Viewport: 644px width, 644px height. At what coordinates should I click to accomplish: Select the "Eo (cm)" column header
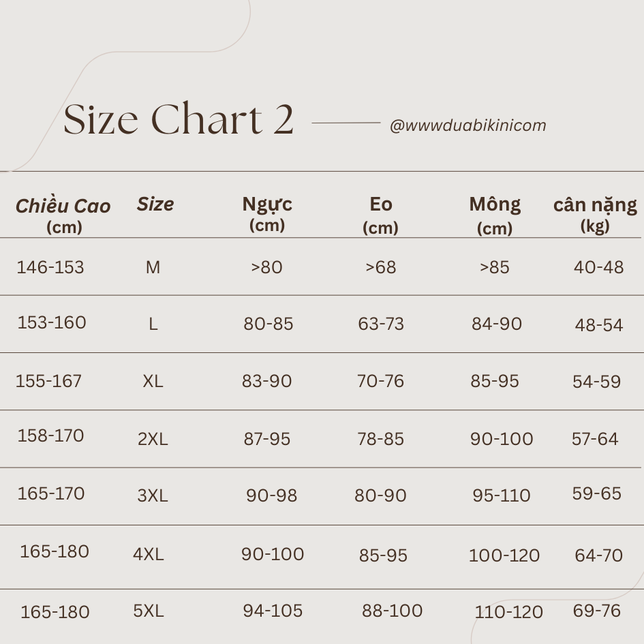click(381, 215)
